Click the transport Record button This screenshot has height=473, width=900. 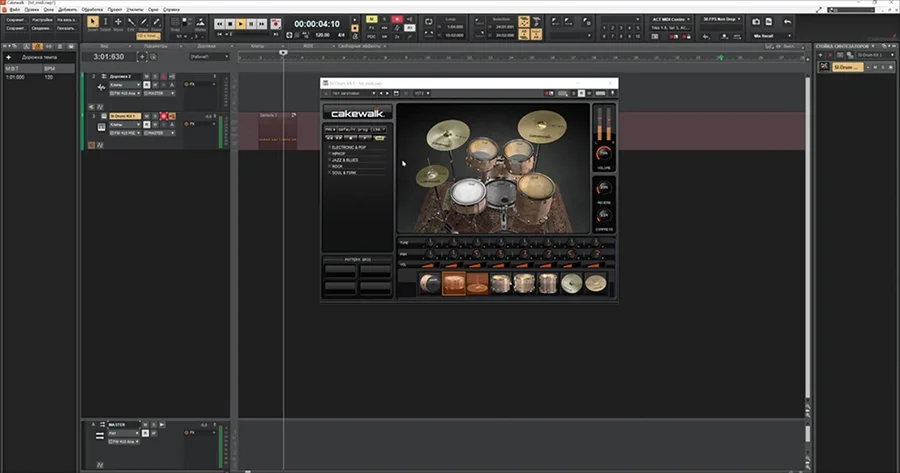pos(276,24)
